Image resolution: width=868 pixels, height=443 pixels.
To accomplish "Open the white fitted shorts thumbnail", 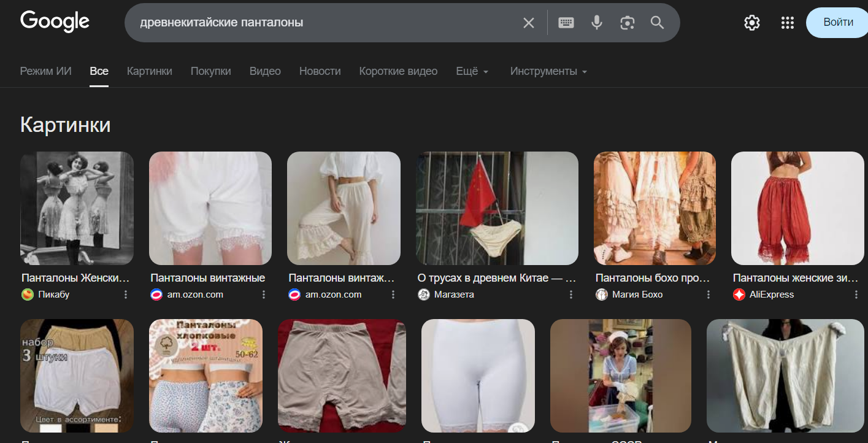I will pyautogui.click(x=478, y=376).
